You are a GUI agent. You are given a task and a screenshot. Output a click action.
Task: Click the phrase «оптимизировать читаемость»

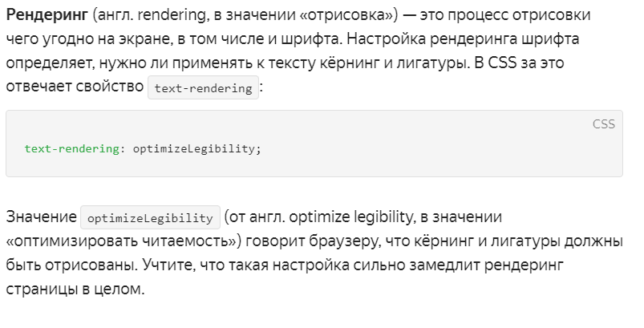(x=121, y=241)
